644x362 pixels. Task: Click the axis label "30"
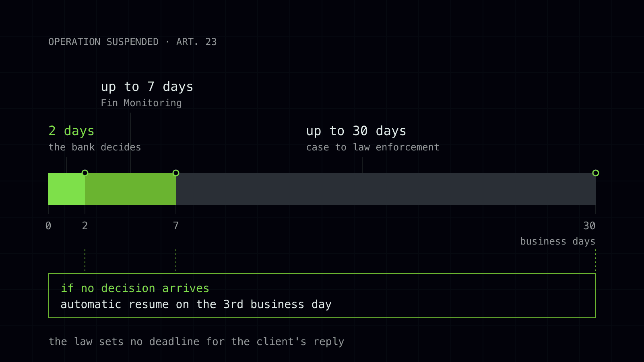[x=589, y=226]
